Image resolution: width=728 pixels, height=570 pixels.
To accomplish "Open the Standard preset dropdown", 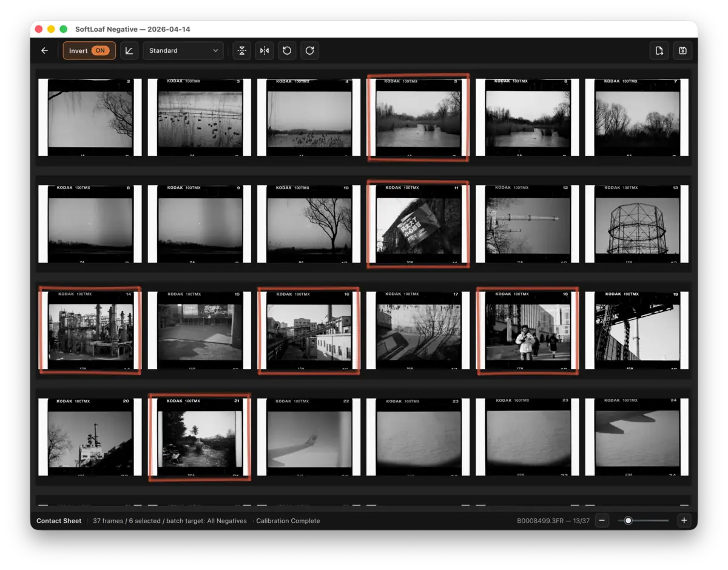I will click(x=183, y=51).
